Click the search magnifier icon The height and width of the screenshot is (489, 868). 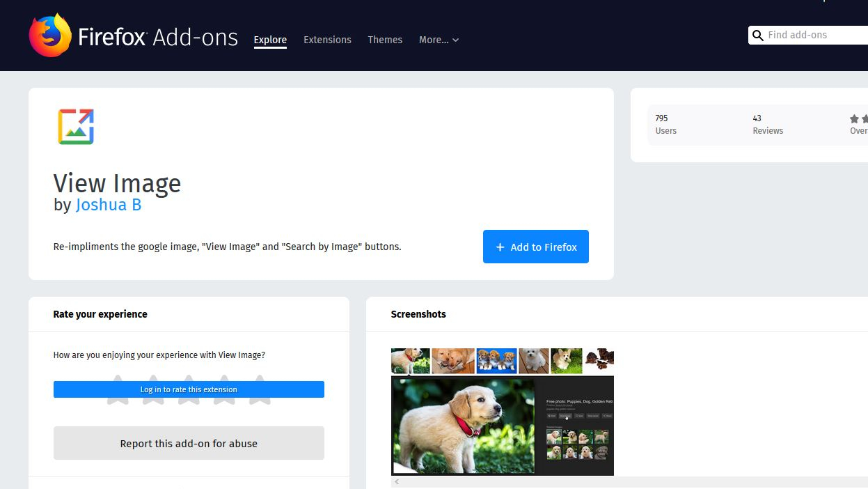(758, 36)
